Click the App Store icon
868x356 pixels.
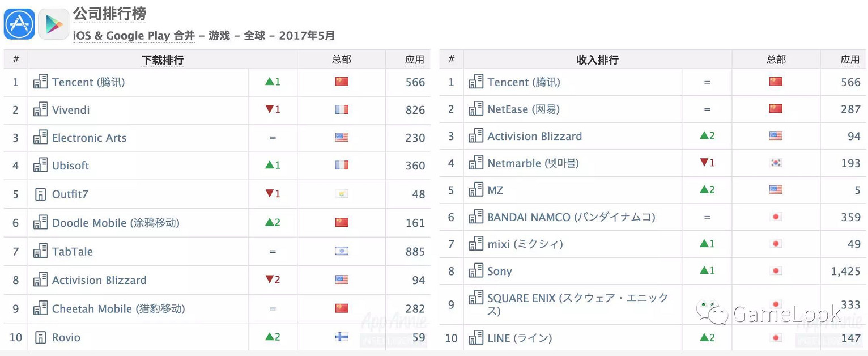(19, 24)
